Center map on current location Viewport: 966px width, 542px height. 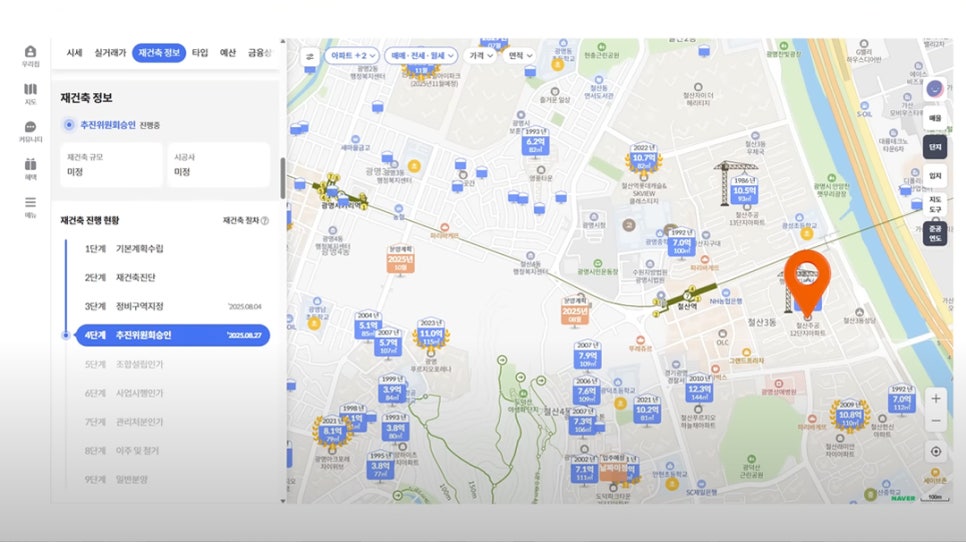tap(935, 451)
